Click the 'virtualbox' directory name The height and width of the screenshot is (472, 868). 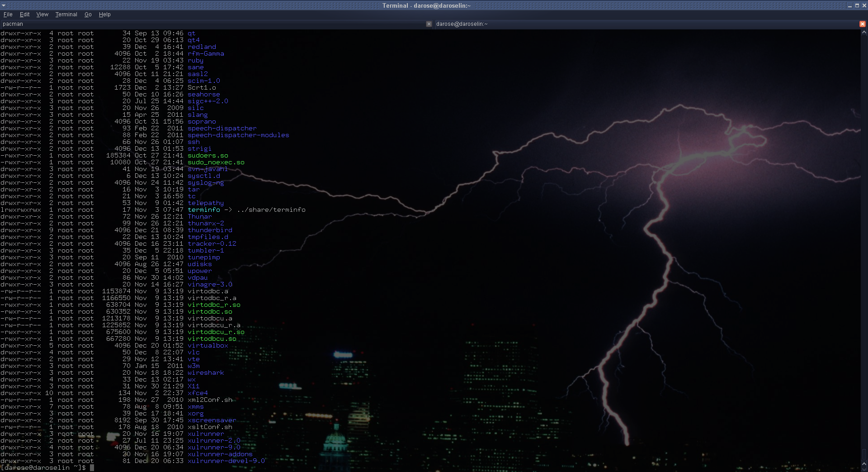tap(208, 345)
